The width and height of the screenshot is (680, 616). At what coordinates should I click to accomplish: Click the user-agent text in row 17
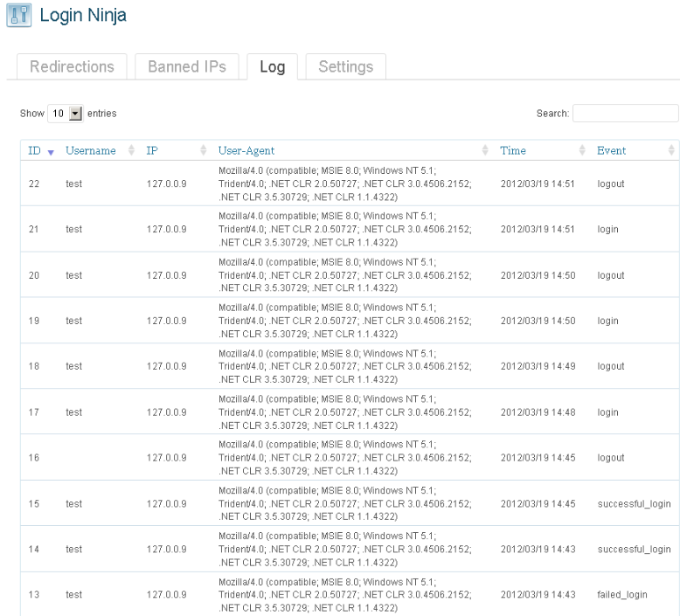(x=344, y=412)
